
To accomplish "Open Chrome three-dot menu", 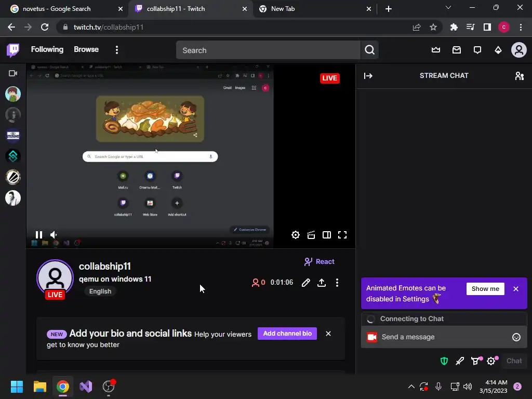I will click(521, 27).
